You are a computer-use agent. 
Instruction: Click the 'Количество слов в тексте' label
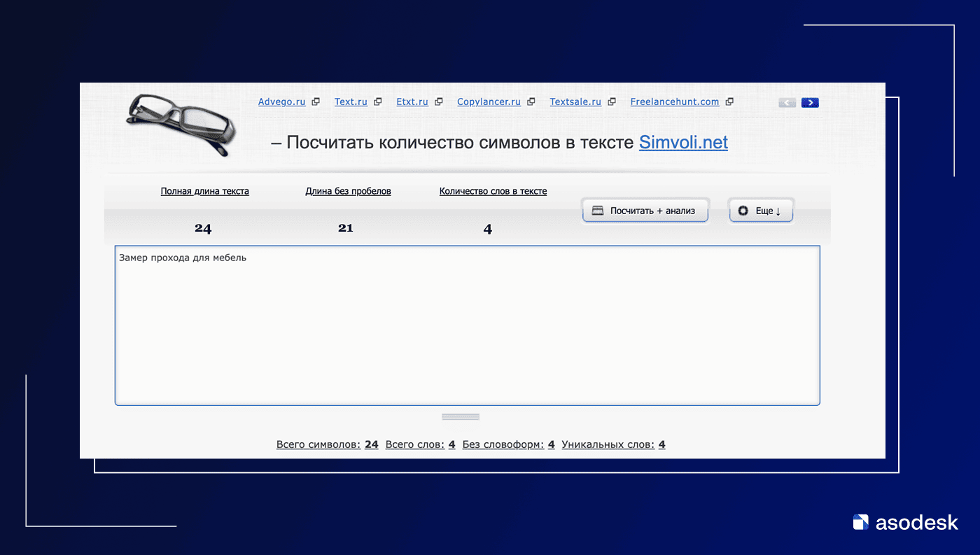click(x=493, y=191)
